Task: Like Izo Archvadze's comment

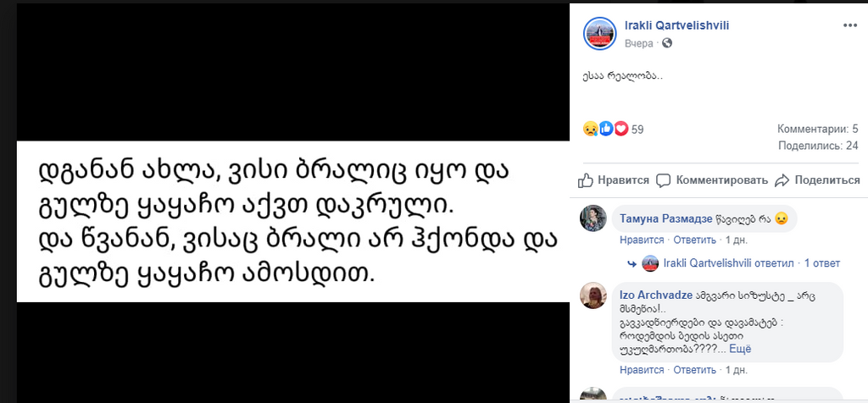Action: point(640,370)
